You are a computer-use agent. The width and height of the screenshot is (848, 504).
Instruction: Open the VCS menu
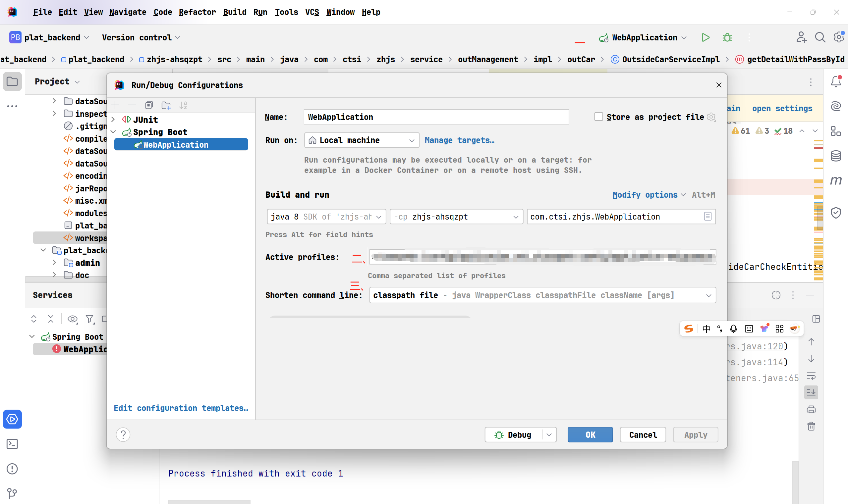point(311,12)
